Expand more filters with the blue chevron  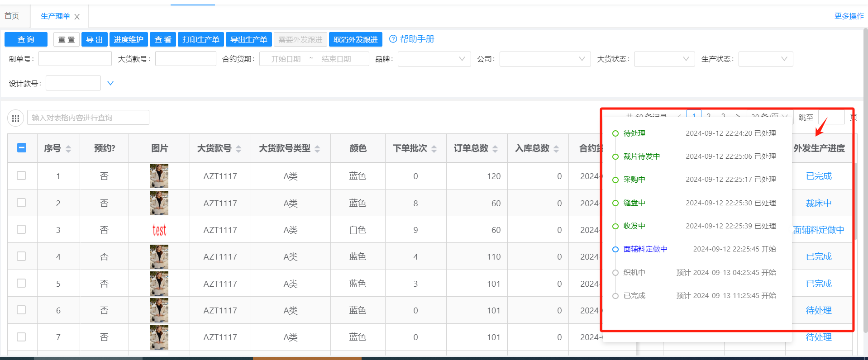(110, 83)
